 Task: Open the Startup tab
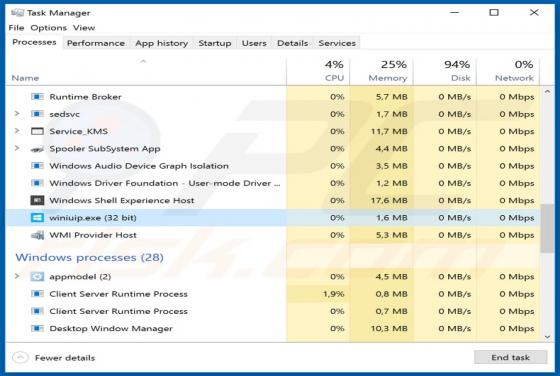point(215,43)
